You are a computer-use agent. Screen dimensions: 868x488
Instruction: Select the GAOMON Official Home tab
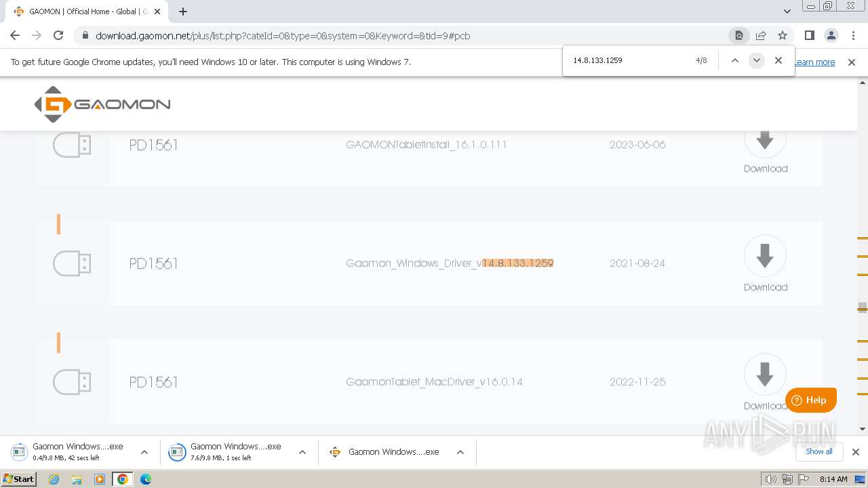88,12
